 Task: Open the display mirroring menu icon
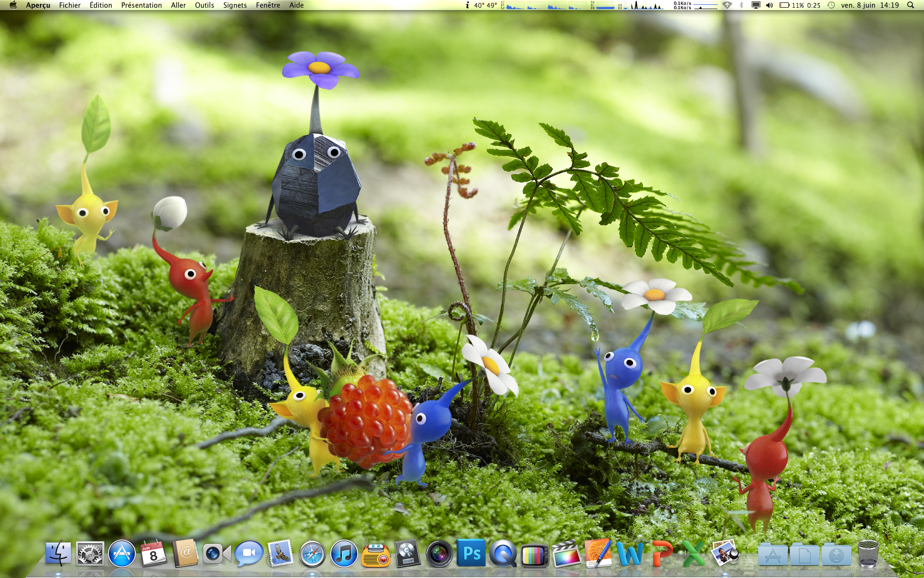click(x=756, y=5)
